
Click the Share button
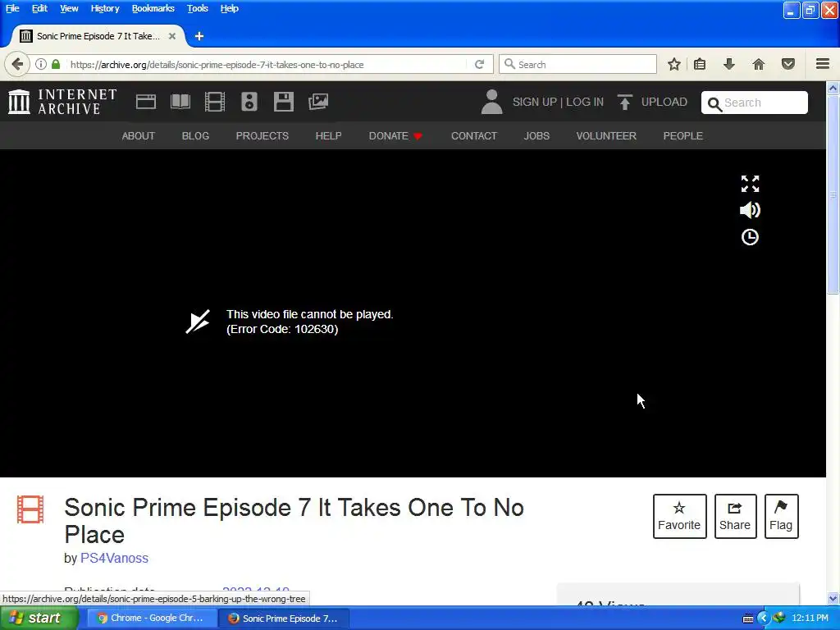[735, 516]
